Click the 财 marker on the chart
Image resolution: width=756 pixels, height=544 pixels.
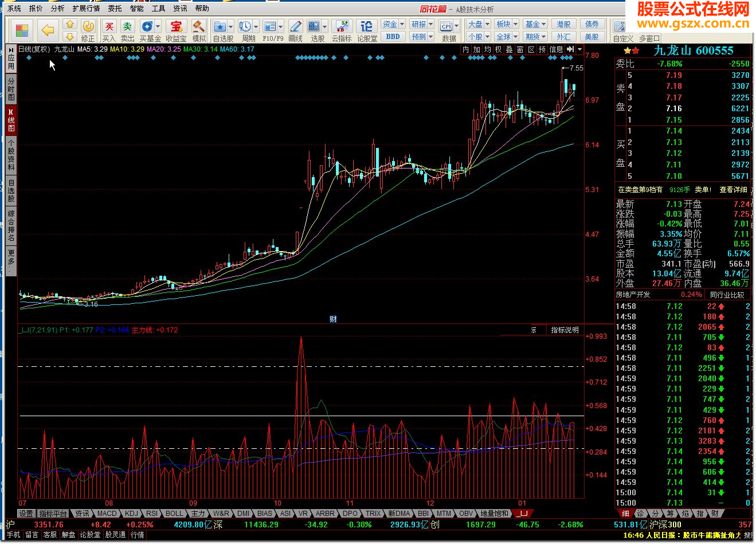[333, 319]
